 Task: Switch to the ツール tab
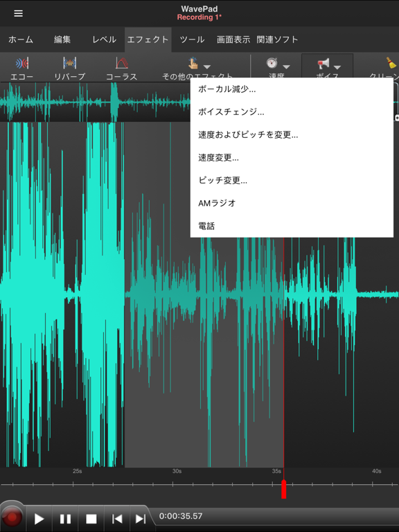pyautogui.click(x=192, y=39)
